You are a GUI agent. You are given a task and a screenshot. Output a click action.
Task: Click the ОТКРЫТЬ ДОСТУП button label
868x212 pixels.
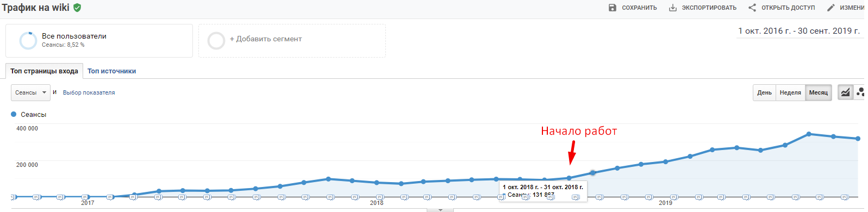tap(788, 8)
